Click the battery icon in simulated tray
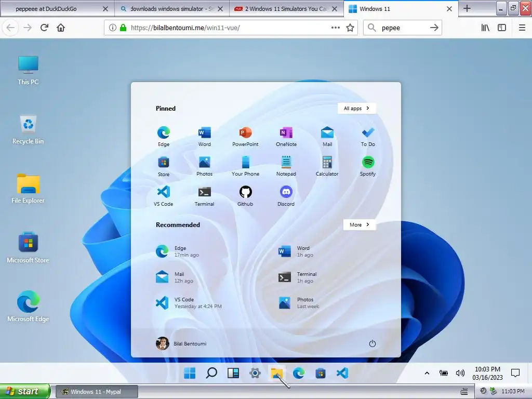 [x=444, y=373]
